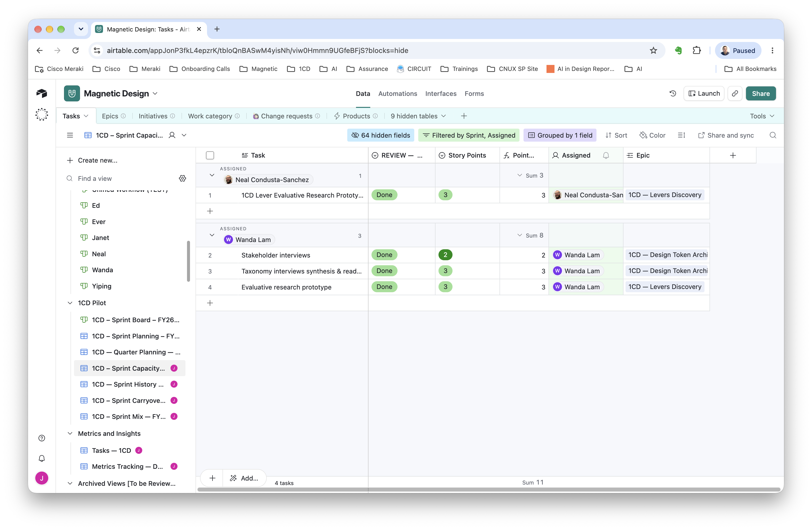
Task: Open Filtered by Sprint, Assigned filter
Action: tap(469, 135)
